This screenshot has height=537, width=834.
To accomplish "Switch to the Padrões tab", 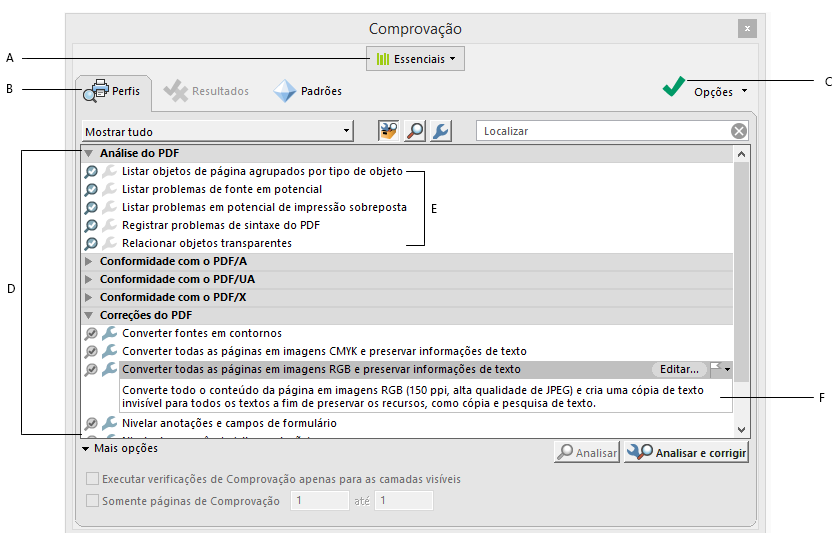I will click(308, 91).
